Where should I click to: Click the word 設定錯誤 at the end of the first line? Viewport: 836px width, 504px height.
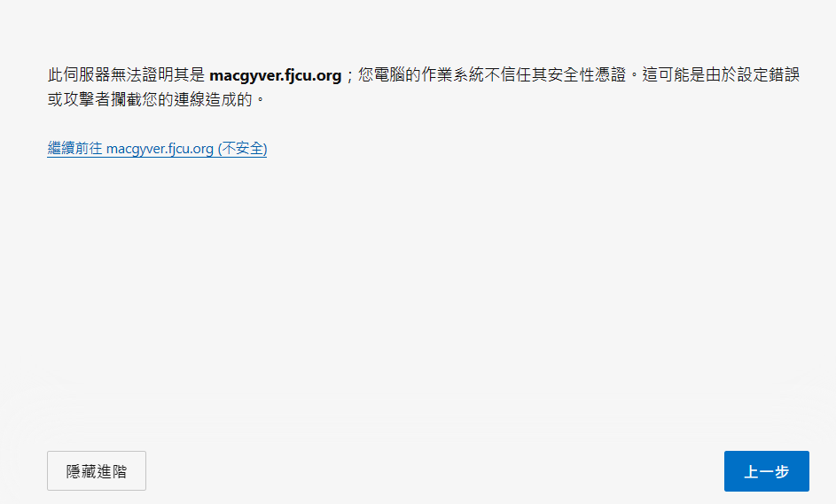(x=769, y=75)
